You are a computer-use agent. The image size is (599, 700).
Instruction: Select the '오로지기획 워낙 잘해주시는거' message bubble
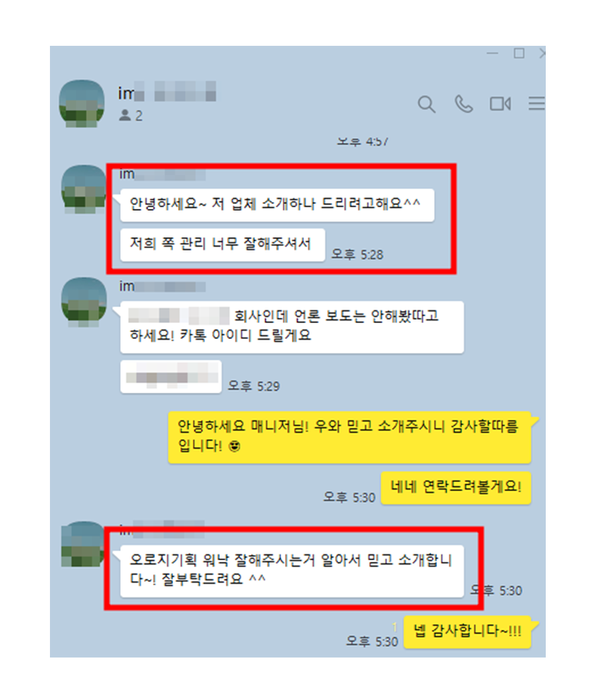coord(292,571)
